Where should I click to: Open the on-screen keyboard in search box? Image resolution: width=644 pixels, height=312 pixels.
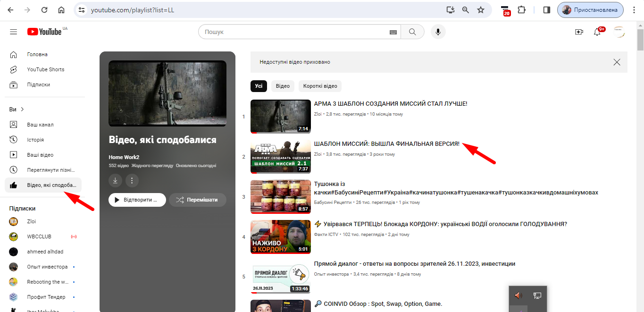pyautogui.click(x=393, y=32)
